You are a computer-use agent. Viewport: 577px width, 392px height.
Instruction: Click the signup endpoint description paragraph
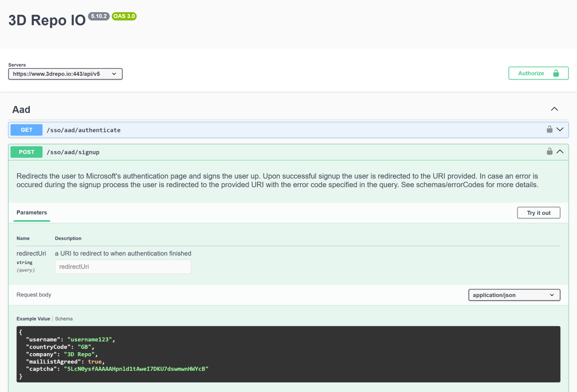(x=277, y=180)
